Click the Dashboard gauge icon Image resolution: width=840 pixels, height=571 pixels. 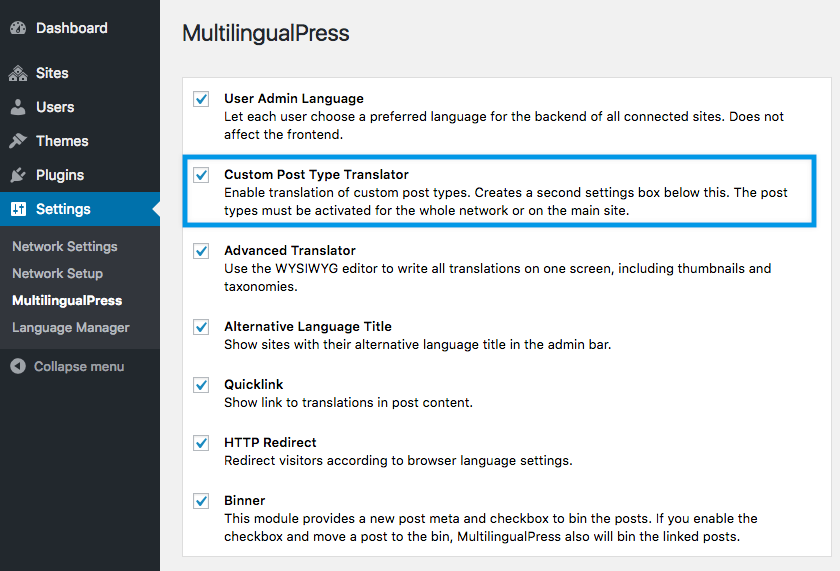tap(18, 28)
